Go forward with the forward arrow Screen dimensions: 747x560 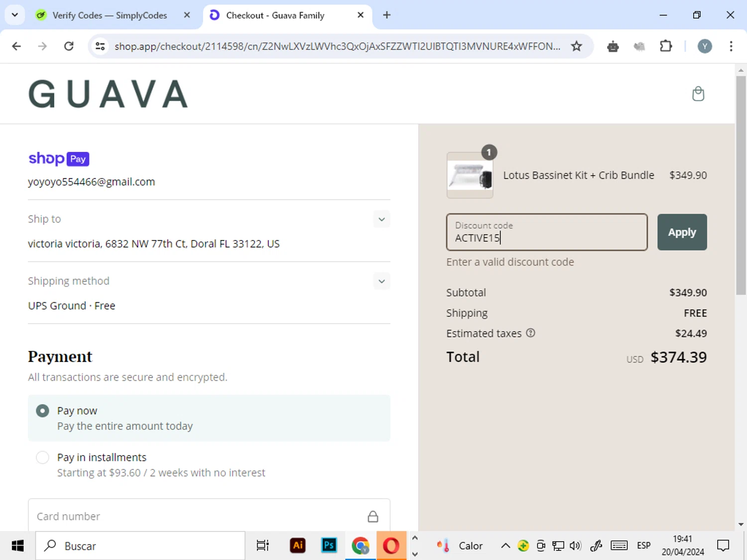[43, 46]
